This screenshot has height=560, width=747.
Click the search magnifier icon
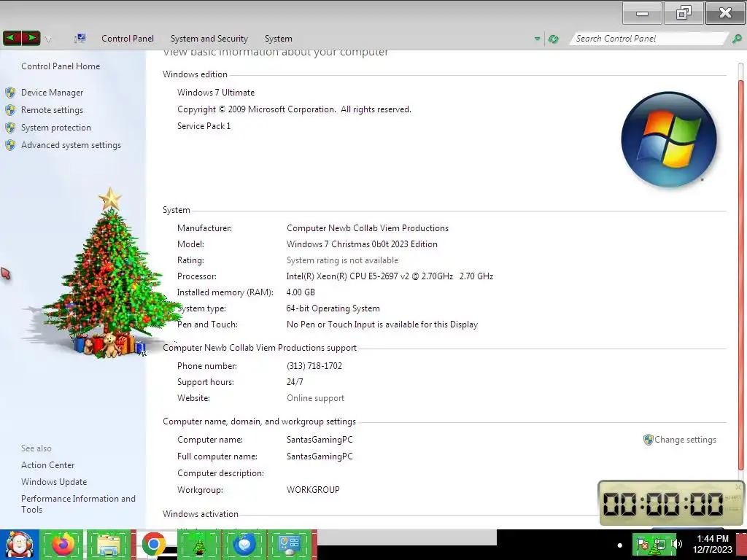coord(737,39)
